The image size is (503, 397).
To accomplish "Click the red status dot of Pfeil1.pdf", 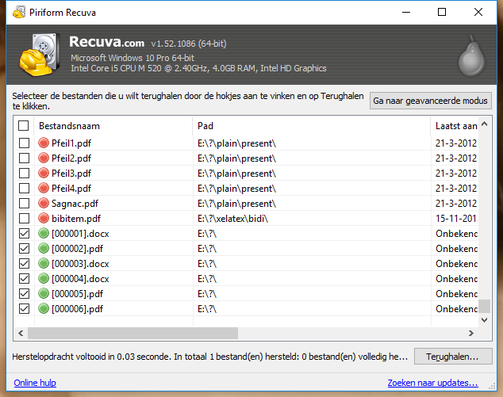I will 43,143.
